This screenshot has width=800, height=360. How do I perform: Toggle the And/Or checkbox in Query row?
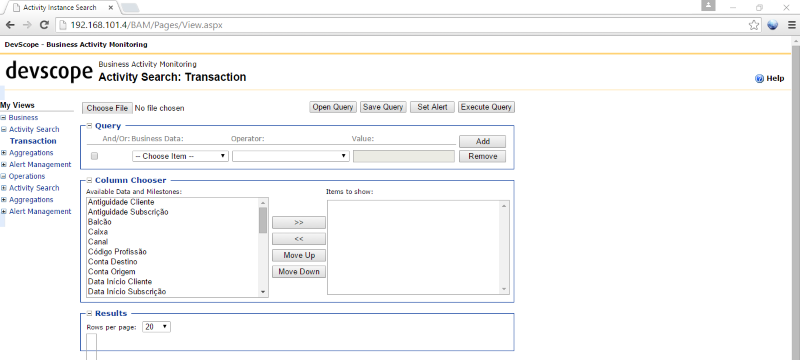coord(94,156)
